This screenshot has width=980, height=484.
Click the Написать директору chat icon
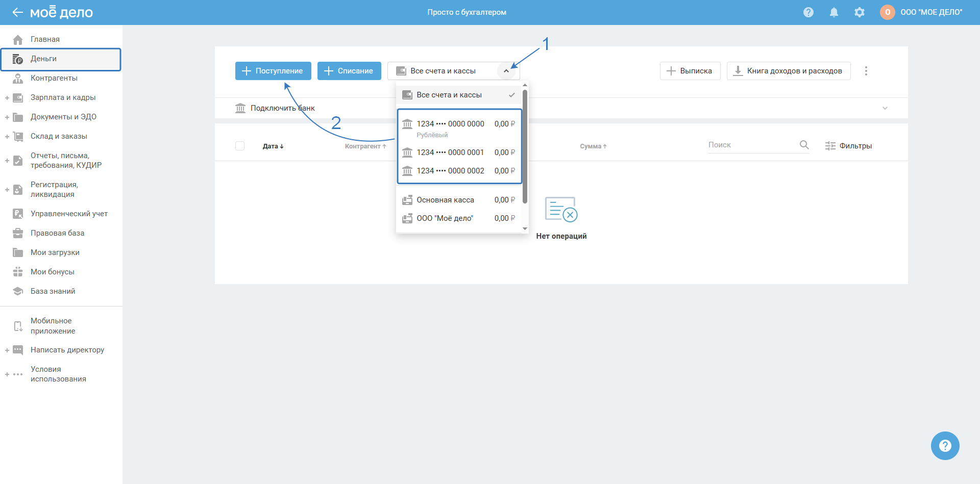18,350
